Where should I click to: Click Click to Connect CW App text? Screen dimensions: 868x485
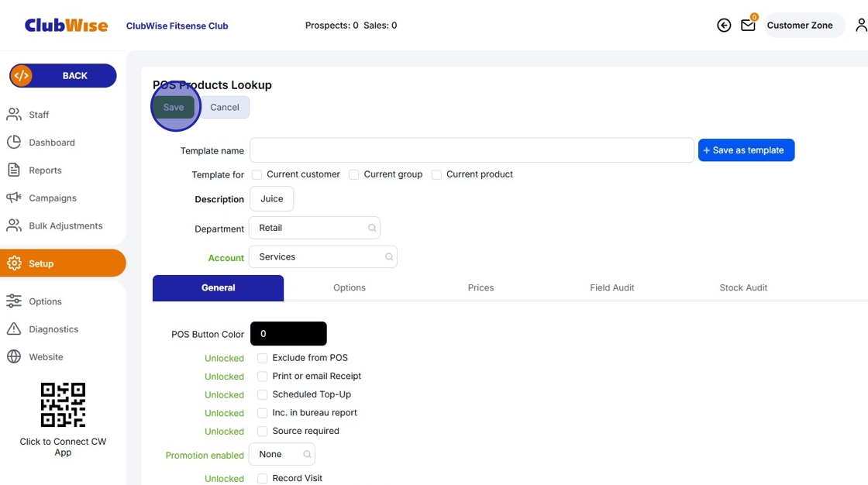click(x=63, y=447)
